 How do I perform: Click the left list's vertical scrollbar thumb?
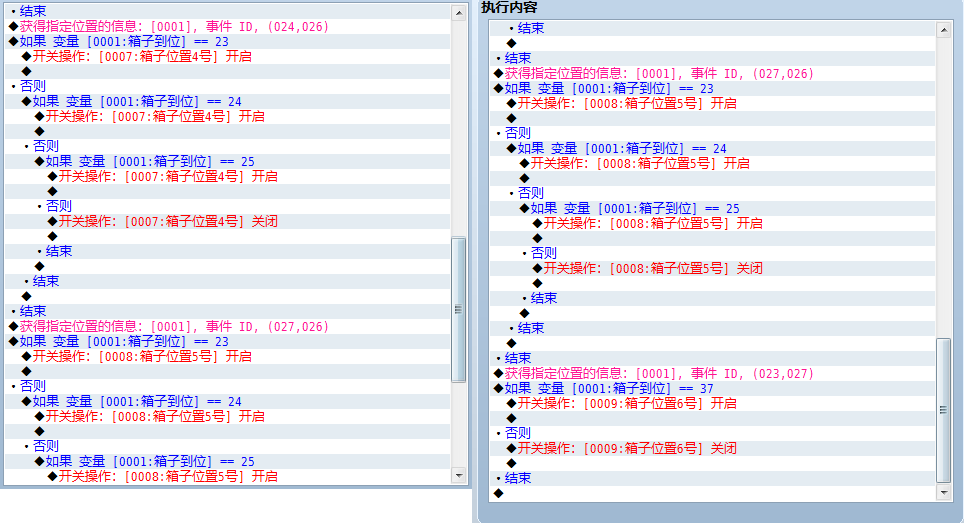click(459, 310)
